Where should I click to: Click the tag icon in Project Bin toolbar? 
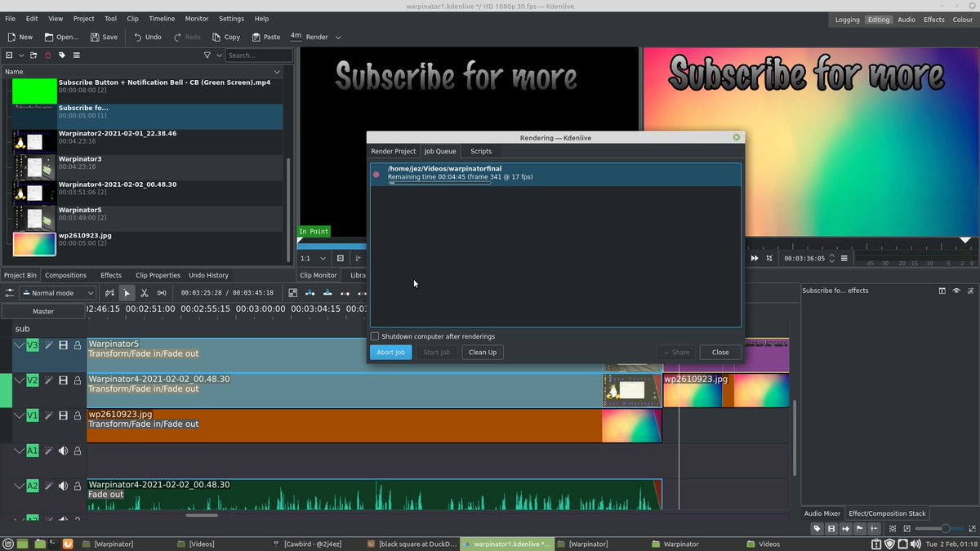point(62,56)
